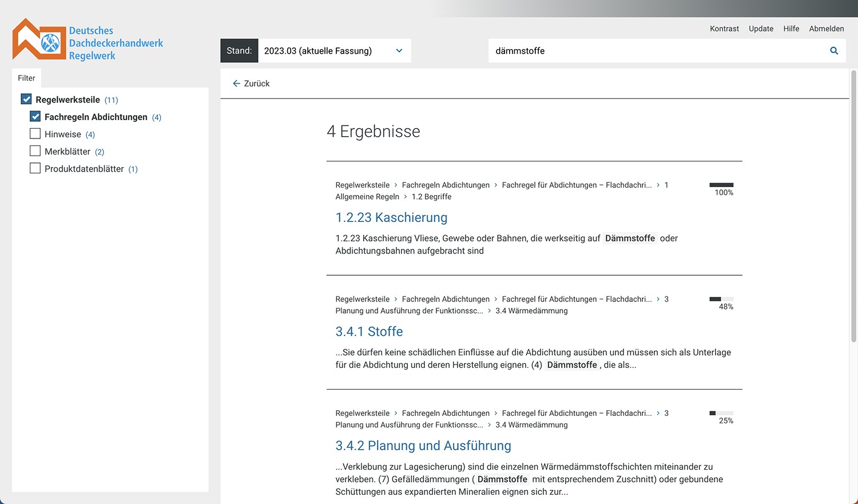Uncheck the Regelwerksteile filter checkbox
Image resolution: width=858 pixels, height=504 pixels.
26,100
